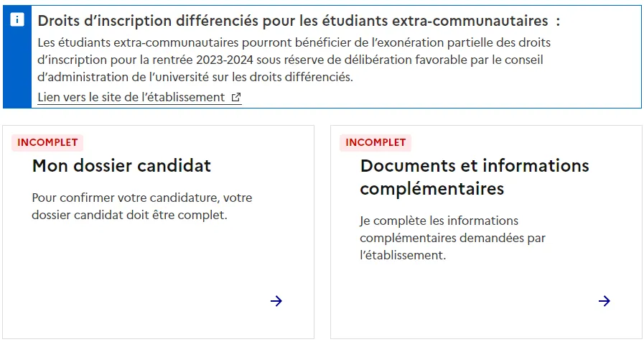Click the notice line starting 'd'administration de l'université'
Viewport: 644px width, 342px height.
pyautogui.click(x=195, y=77)
